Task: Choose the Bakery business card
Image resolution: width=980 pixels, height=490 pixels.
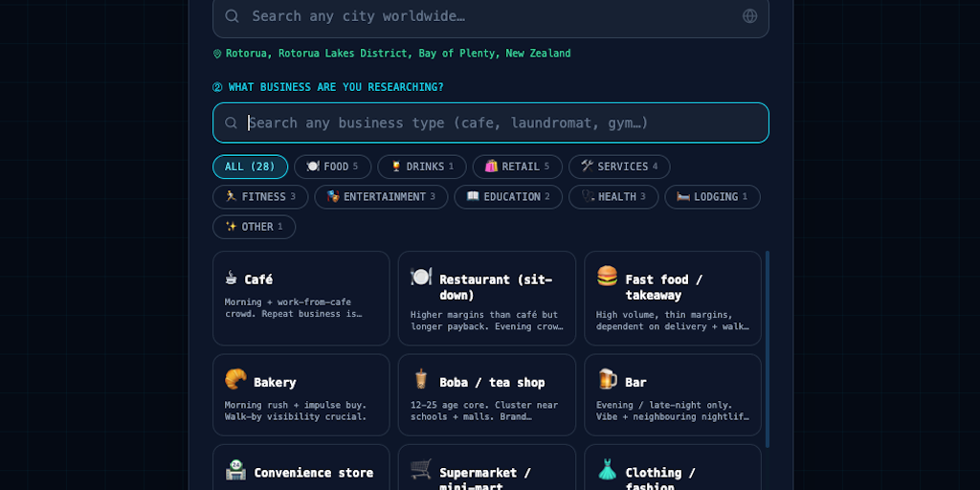Action: (301, 395)
